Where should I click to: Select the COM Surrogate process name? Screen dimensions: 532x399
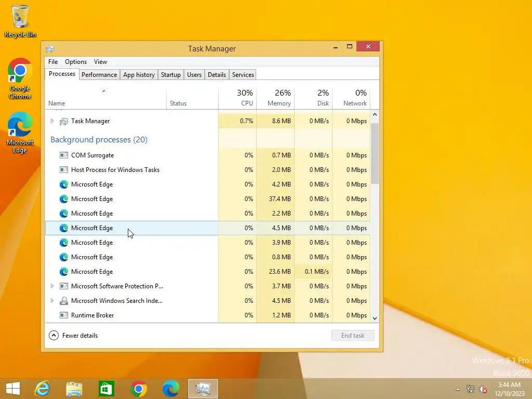92,155
